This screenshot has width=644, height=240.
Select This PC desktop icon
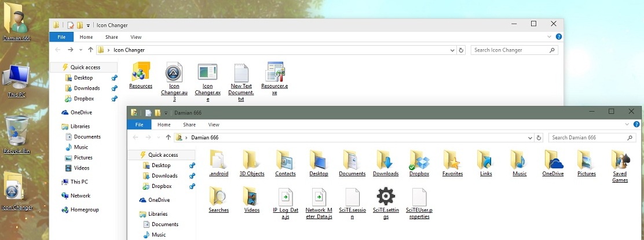click(x=16, y=81)
